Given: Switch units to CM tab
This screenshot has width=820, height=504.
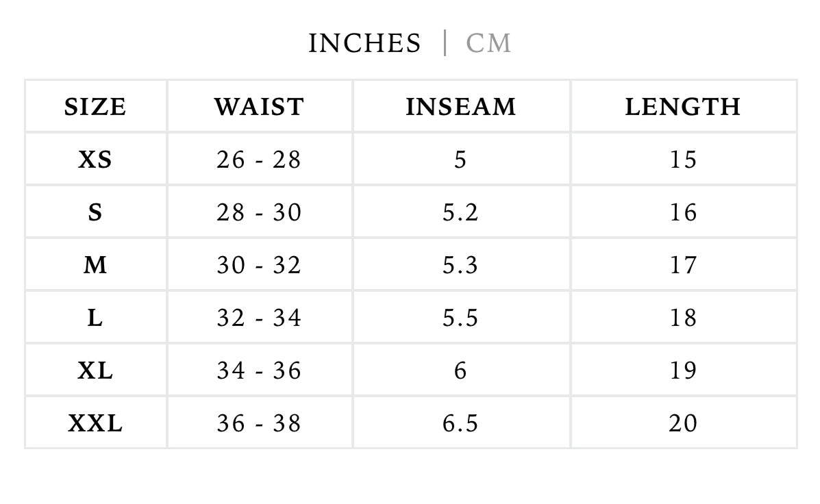Looking at the screenshot, I should click(488, 43).
